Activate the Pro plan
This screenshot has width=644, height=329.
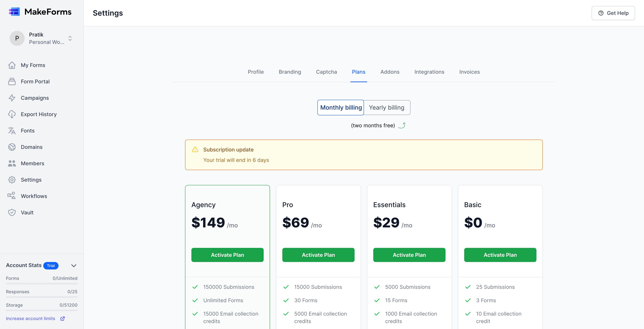(318, 255)
